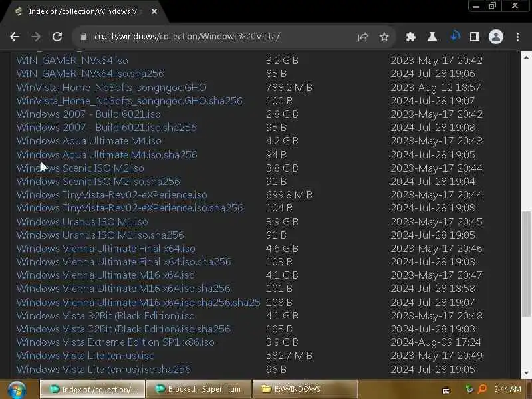Image resolution: width=532 pixels, height=399 pixels.
Task: Go back to the previous page
Action: (15, 37)
